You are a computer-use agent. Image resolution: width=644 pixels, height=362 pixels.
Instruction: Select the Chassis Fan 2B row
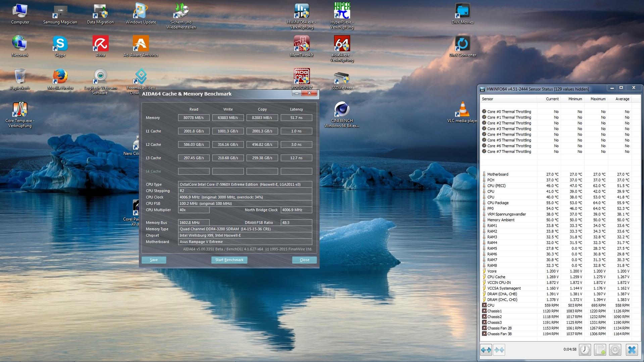point(556,328)
